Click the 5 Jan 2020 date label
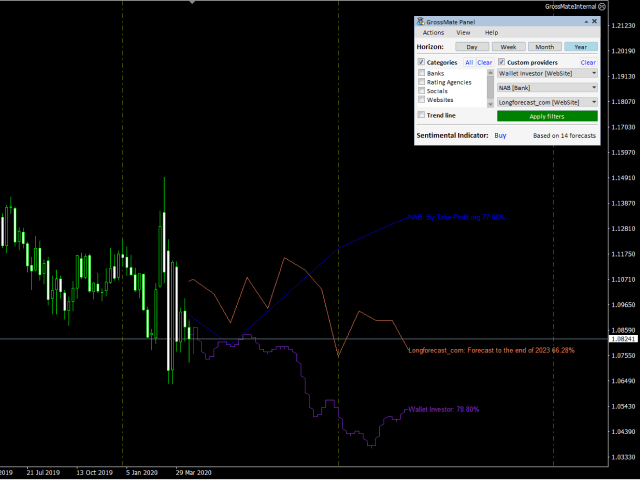 [142, 473]
